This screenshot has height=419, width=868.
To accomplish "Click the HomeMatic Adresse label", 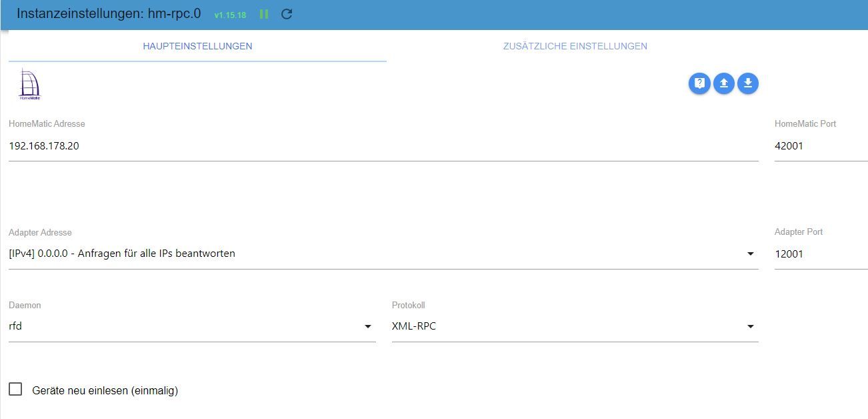I will pyautogui.click(x=47, y=124).
